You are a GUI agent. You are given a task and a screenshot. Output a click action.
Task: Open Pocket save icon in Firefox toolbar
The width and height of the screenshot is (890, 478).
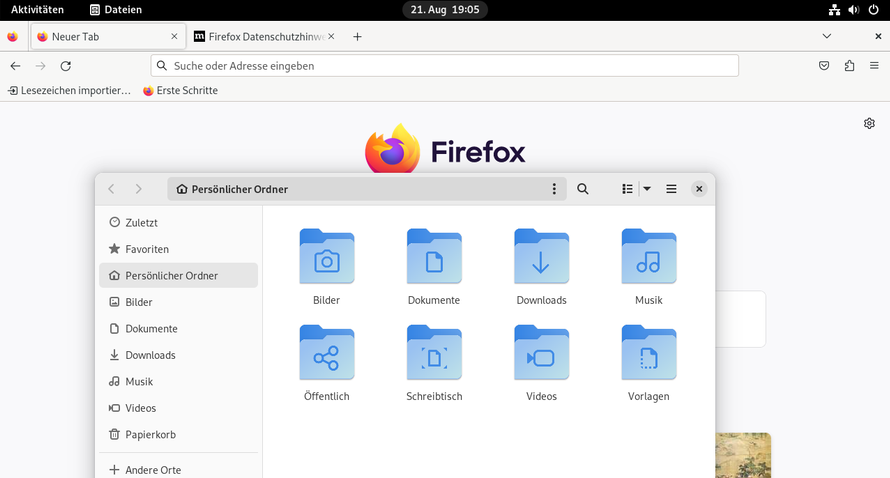click(x=824, y=66)
